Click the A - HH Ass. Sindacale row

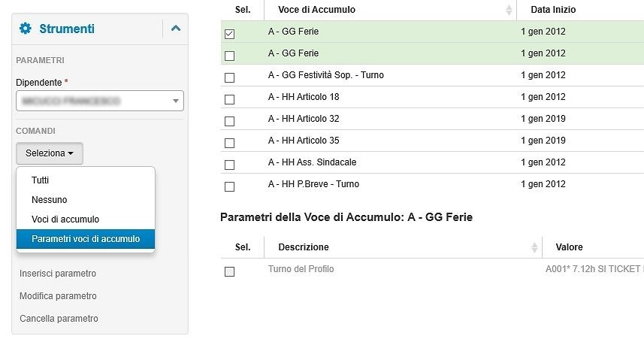point(432,162)
